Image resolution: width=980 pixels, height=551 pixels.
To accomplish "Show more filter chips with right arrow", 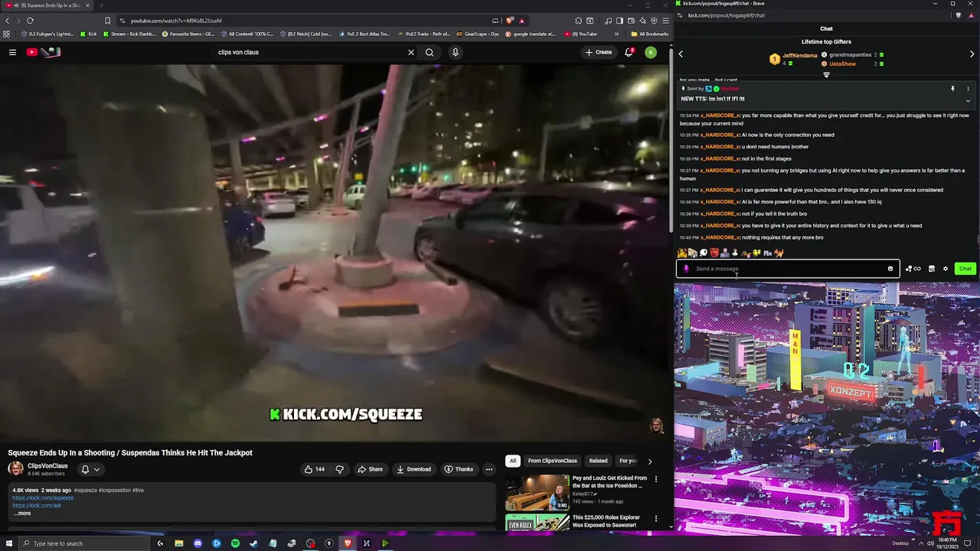I will [650, 461].
